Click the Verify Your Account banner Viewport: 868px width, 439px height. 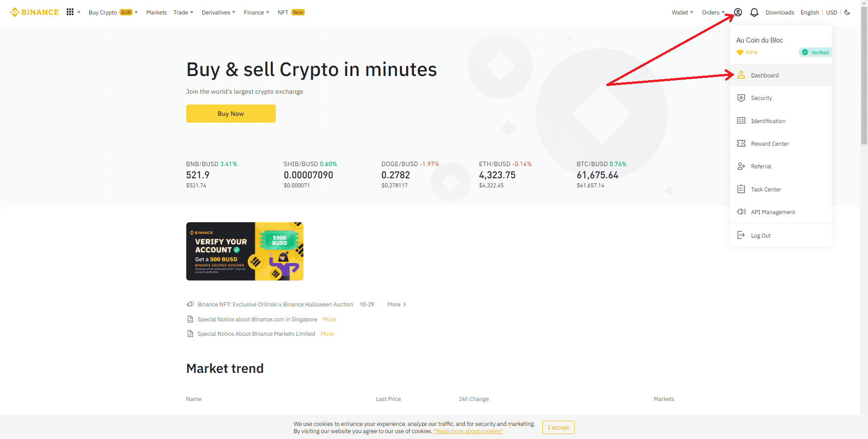point(244,251)
